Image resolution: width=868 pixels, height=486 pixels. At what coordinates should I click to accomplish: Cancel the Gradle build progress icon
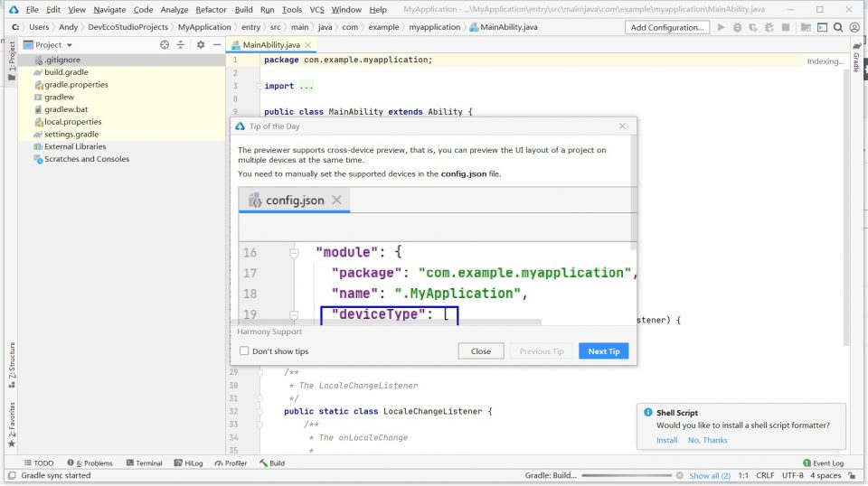pos(679,475)
